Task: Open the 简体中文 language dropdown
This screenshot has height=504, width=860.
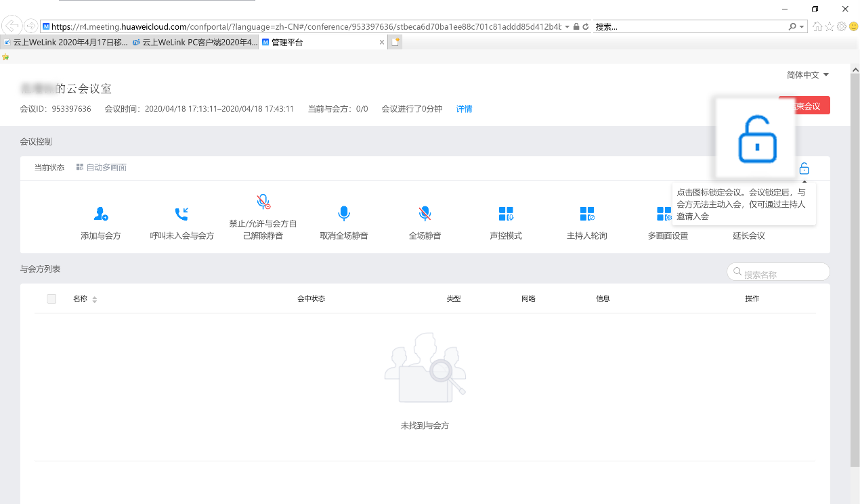Action: [x=807, y=75]
